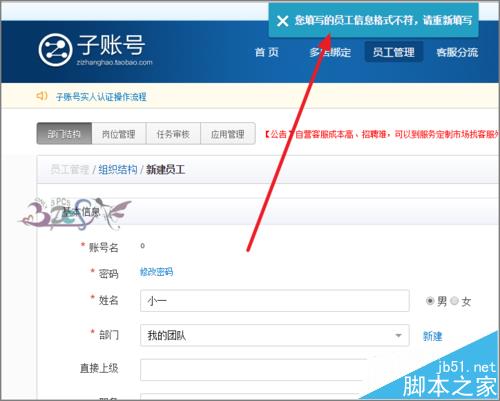Click 新建 link beside department dropdown
Viewport: 500px width, 401px height.
pyautogui.click(x=432, y=336)
